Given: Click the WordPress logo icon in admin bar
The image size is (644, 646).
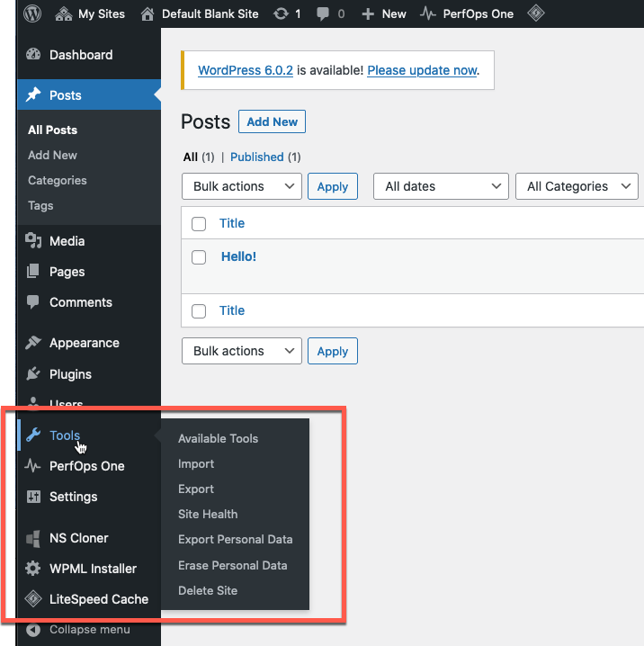Looking at the screenshot, I should (33, 13).
